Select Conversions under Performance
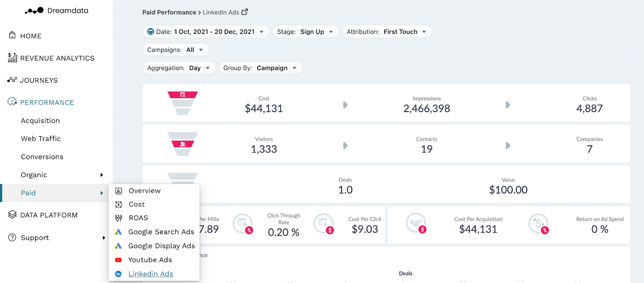The height and width of the screenshot is (283, 644). (x=42, y=157)
